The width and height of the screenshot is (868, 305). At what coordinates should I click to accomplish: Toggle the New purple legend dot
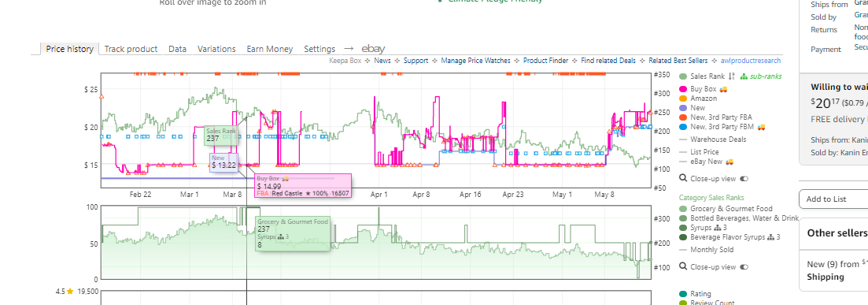(x=682, y=108)
